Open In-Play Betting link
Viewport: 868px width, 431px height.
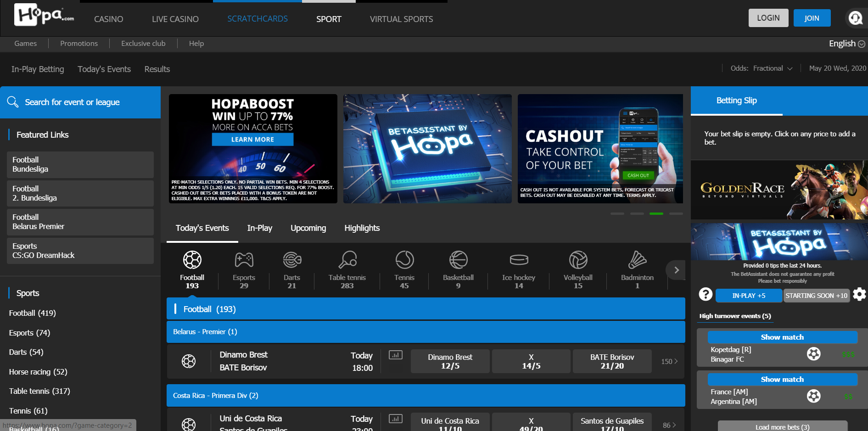(x=38, y=69)
